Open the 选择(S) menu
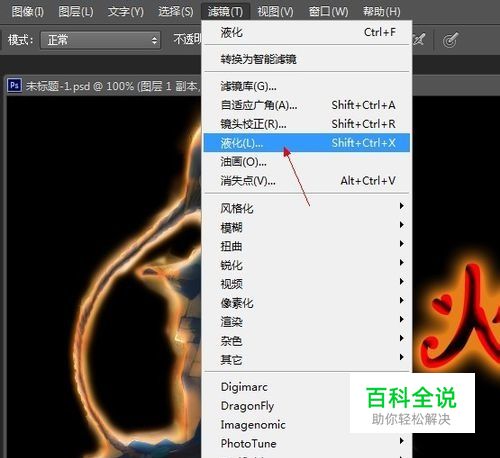This screenshot has width=500, height=458. 176,12
